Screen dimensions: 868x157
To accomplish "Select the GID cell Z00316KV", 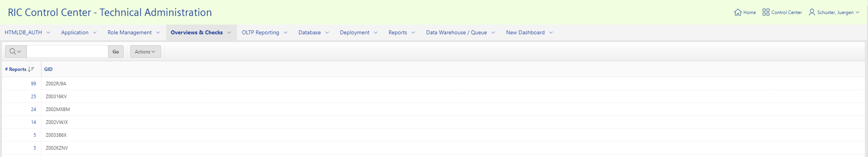I will 56,96.
